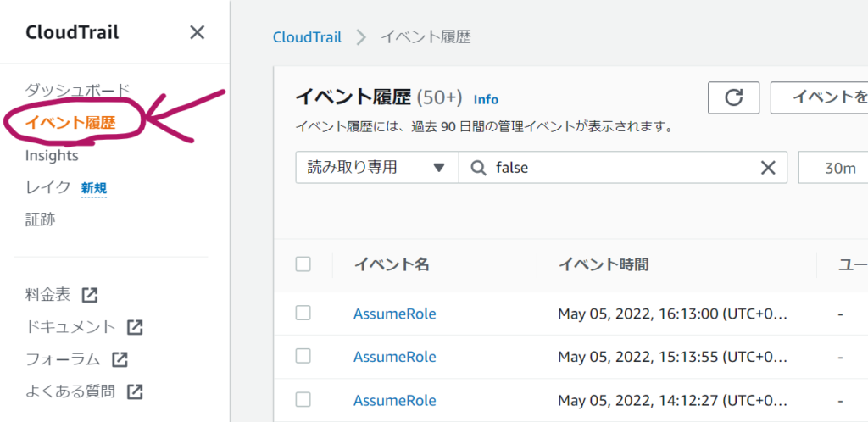Click the CloudTrail breadcrumb link

[x=307, y=37]
